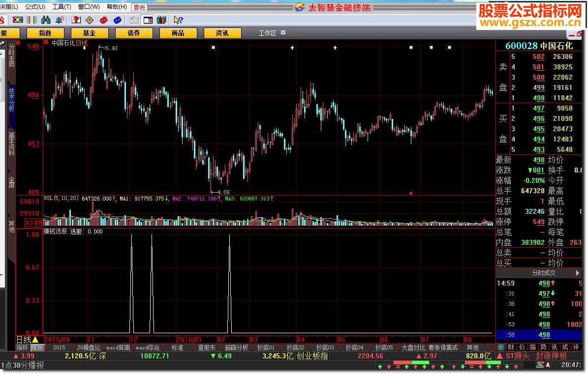Viewport: 588px width, 374px height.
Task: Click the red gear icon left of 540
Action: point(18,43)
